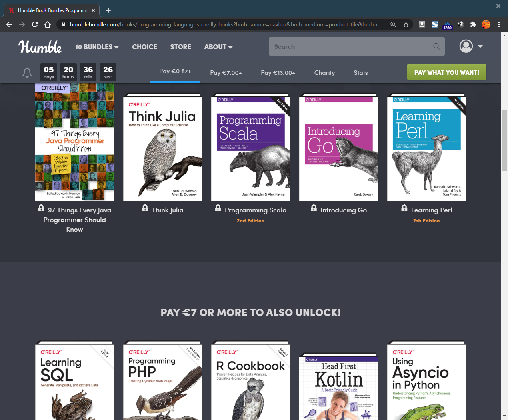The height and width of the screenshot is (420, 508).
Task: Select the R Cookbook book cover
Action: (251, 380)
